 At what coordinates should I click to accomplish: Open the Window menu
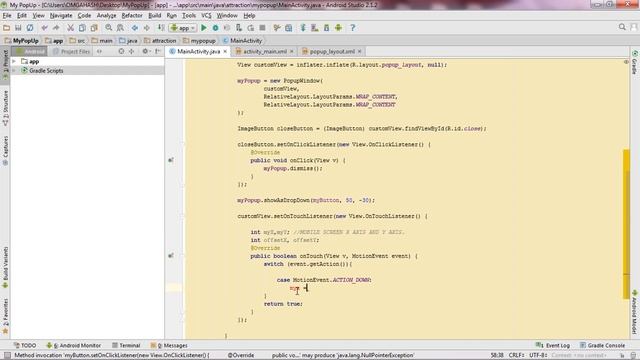pos(227,16)
